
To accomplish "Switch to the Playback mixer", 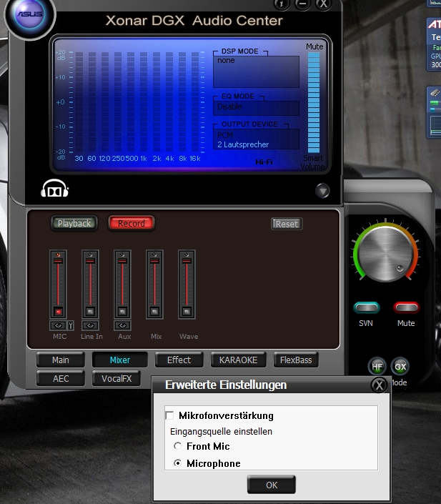I will [x=74, y=223].
